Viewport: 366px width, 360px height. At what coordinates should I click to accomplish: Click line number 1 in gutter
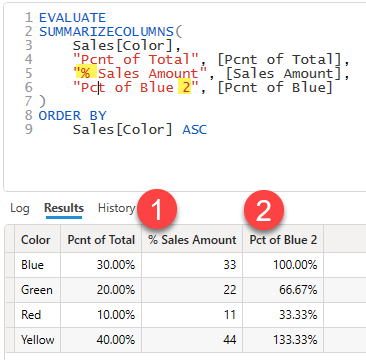(29, 17)
